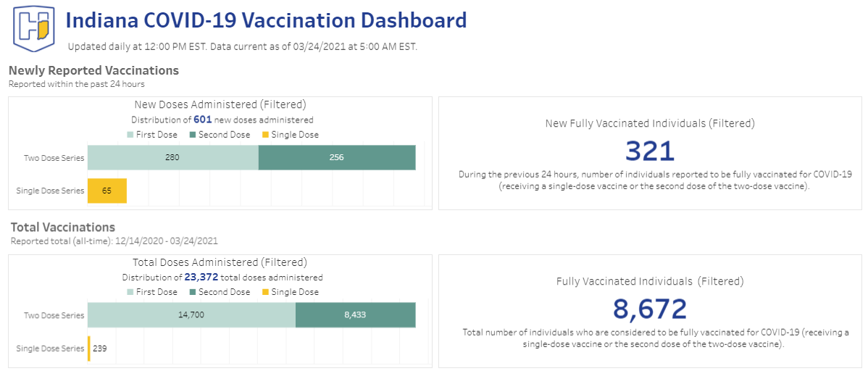
Task: Click the 601 new doses count
Action: [x=202, y=119]
